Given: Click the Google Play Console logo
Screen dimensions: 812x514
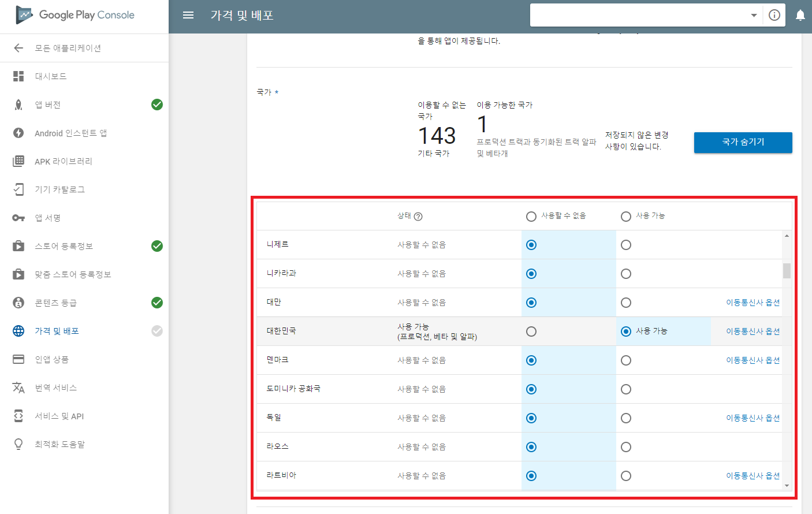Looking at the screenshot, I should [x=75, y=15].
